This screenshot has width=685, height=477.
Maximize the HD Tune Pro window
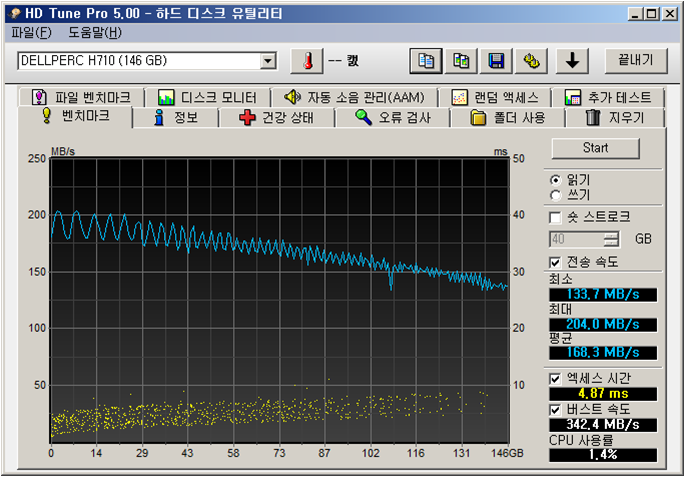(x=651, y=14)
